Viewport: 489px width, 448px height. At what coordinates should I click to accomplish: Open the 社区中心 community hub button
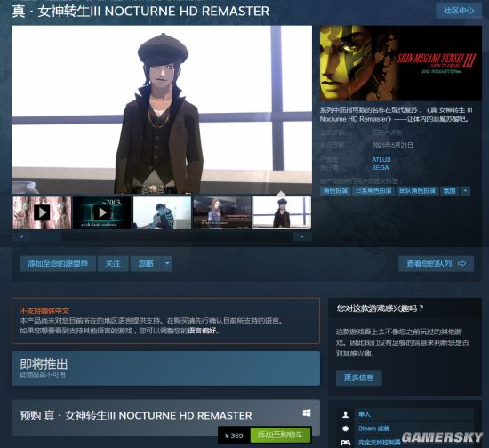coord(459,11)
